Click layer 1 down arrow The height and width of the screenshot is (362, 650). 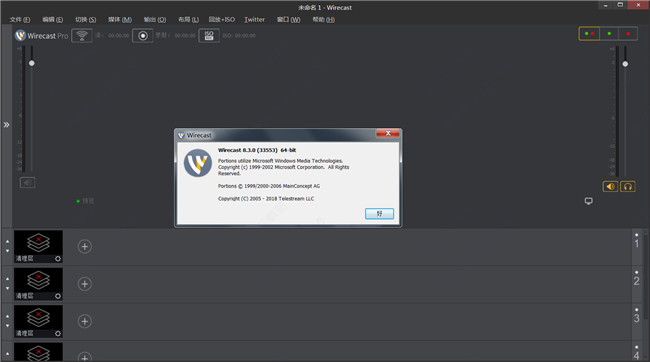click(x=7, y=251)
